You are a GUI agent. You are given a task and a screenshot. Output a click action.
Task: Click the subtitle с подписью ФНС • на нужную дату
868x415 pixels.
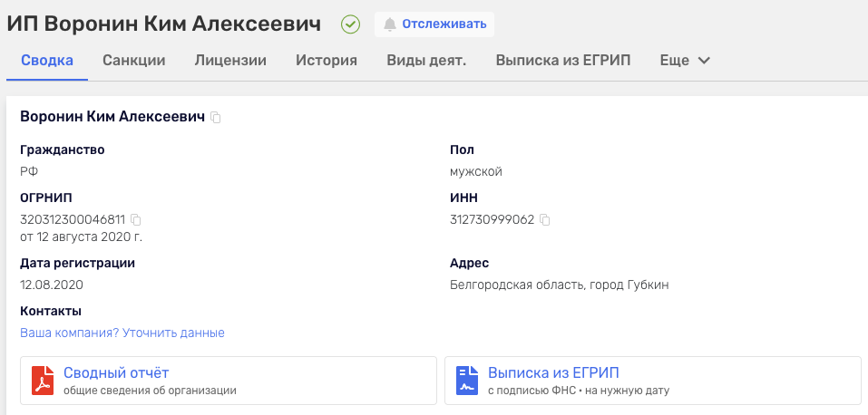tap(579, 391)
